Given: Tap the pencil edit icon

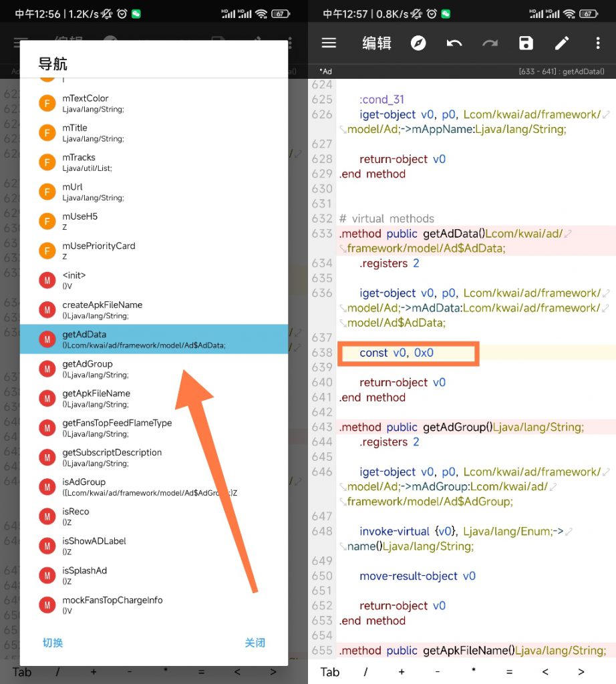Looking at the screenshot, I should pos(562,43).
